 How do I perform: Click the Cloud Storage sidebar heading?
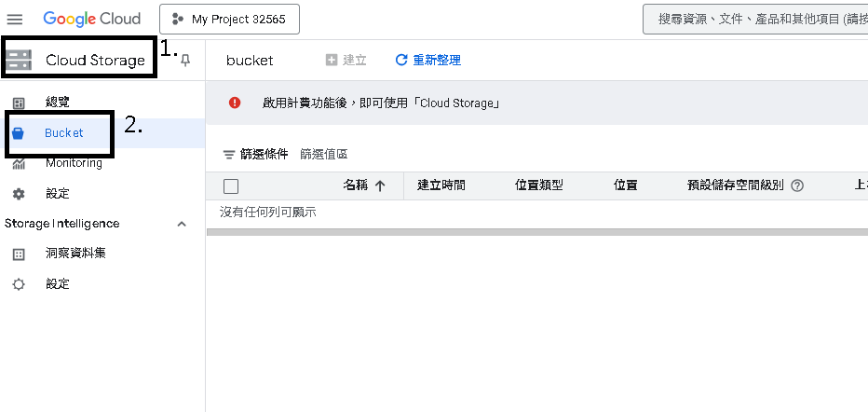[95, 60]
